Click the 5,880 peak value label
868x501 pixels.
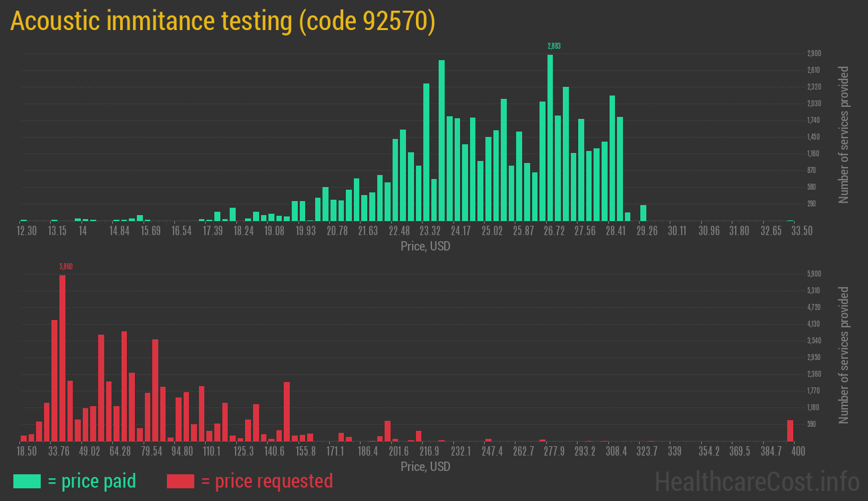(65, 267)
